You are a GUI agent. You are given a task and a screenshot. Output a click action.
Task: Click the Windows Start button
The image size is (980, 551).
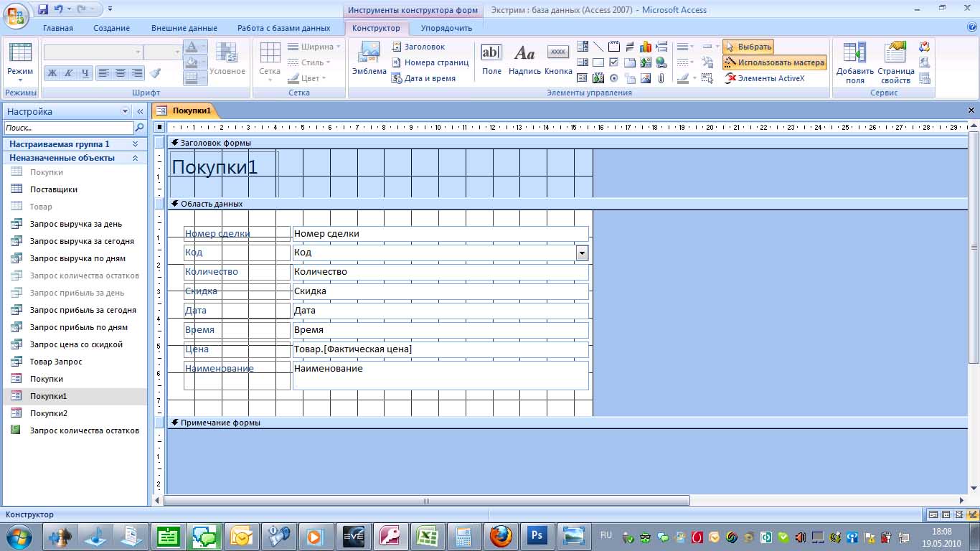[19, 536]
